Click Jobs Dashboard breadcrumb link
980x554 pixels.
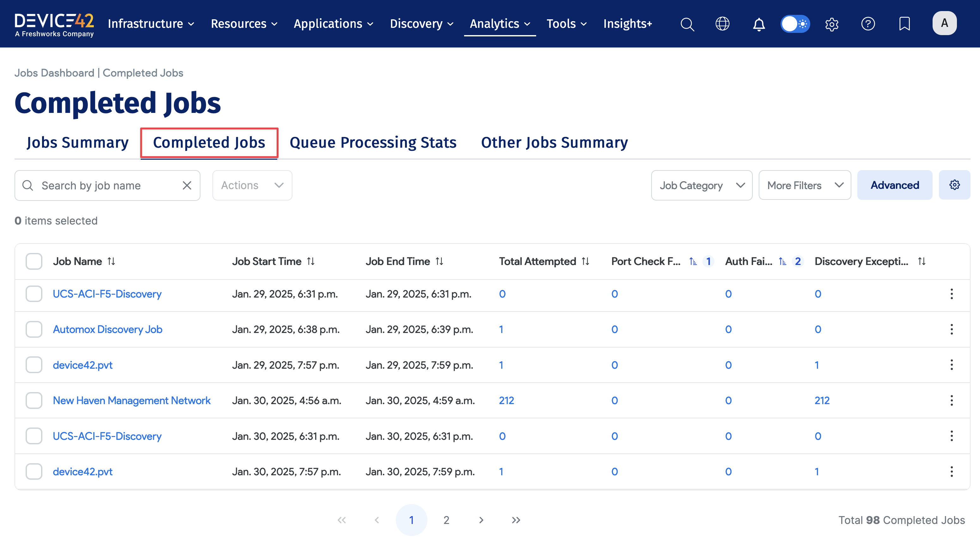coord(54,73)
